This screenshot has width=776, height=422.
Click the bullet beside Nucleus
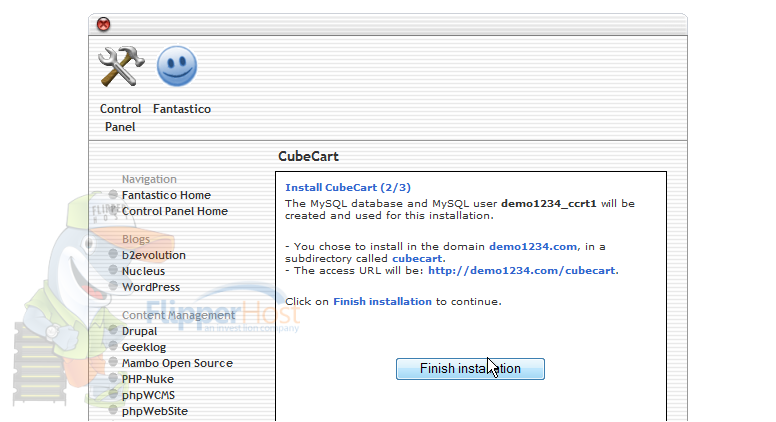tap(113, 270)
